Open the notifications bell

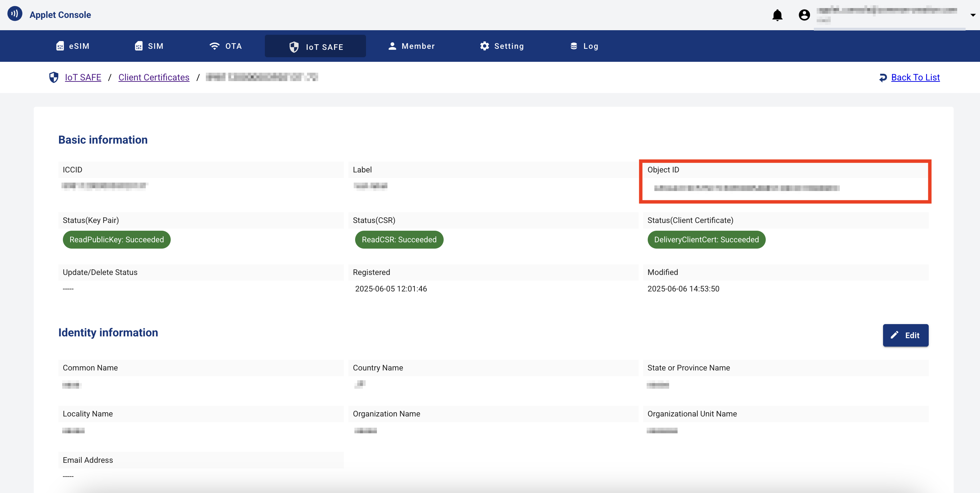(x=777, y=15)
